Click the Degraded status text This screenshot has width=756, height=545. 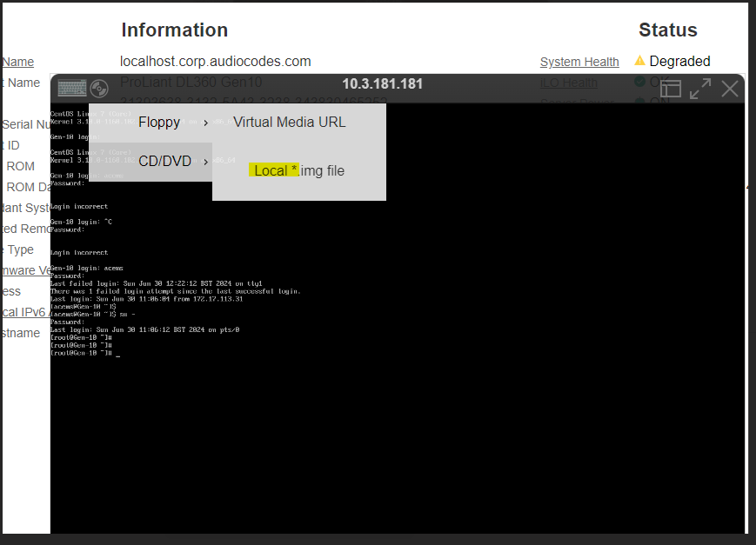(x=679, y=61)
